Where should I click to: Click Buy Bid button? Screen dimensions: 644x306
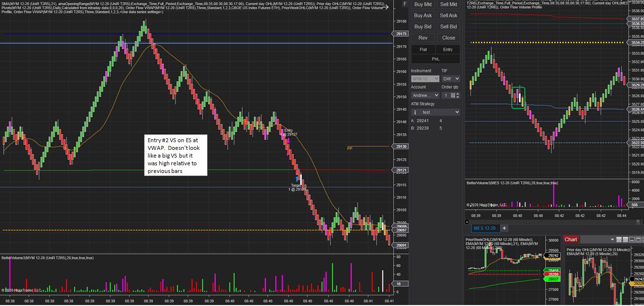(x=423, y=27)
